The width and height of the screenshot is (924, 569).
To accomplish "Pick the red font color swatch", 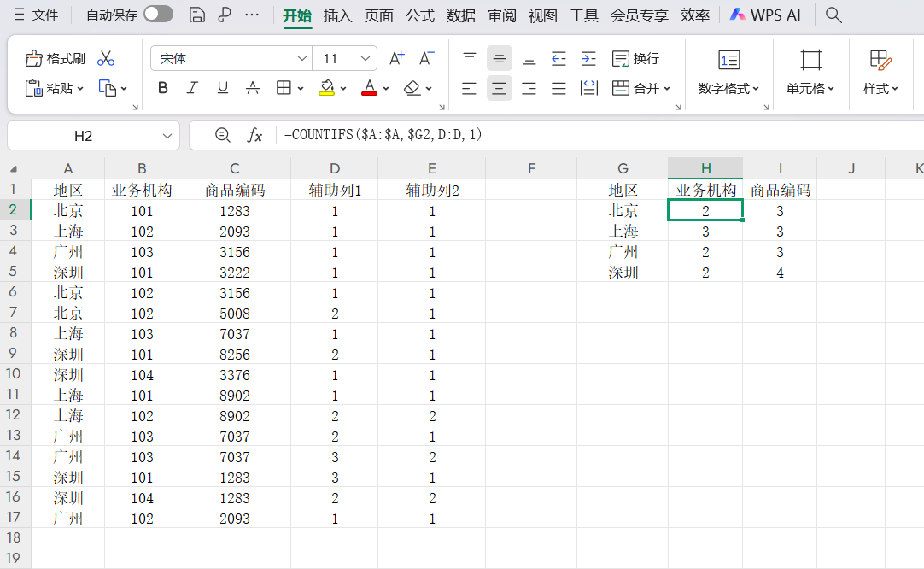I will click(x=370, y=88).
